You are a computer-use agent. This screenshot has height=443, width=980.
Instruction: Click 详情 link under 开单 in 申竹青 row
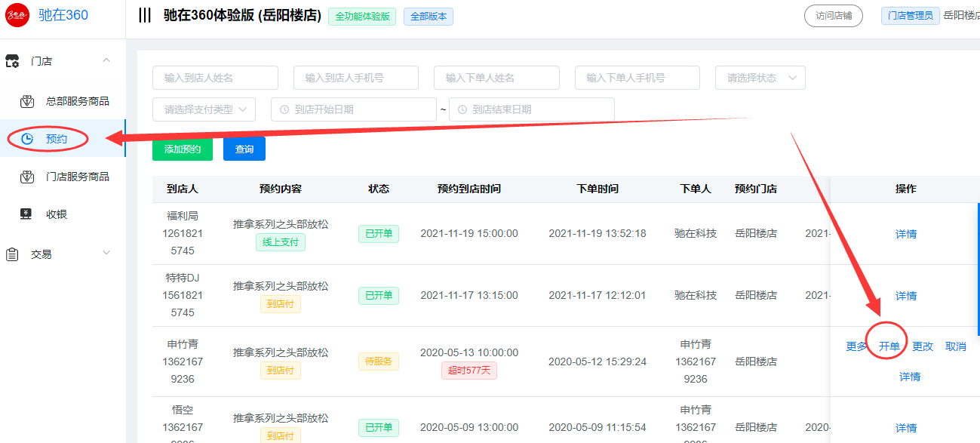(910, 377)
